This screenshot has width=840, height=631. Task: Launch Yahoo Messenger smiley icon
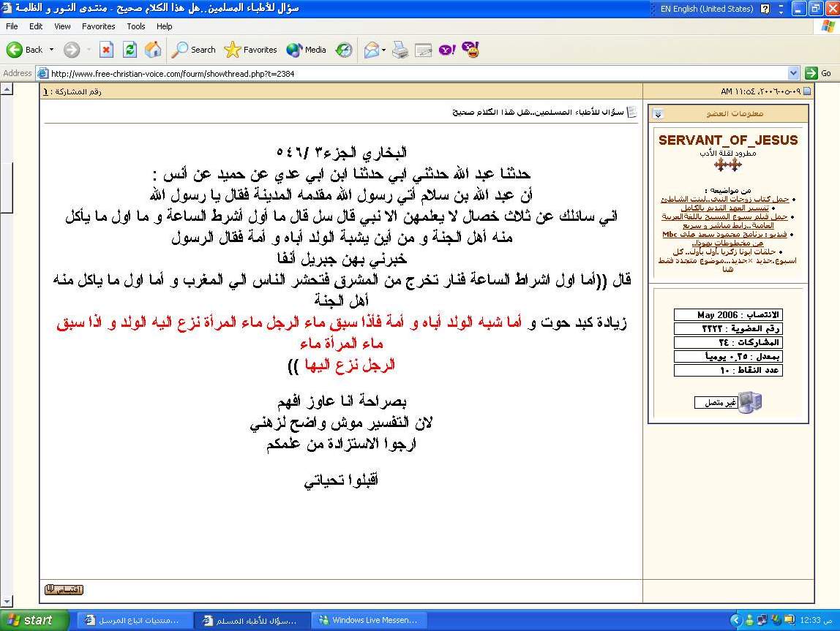[x=470, y=50]
